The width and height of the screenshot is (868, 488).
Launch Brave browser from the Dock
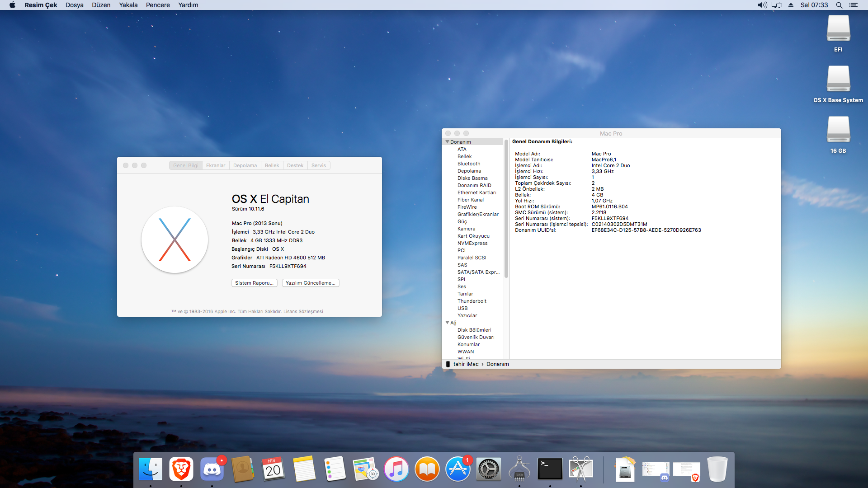pyautogui.click(x=181, y=469)
